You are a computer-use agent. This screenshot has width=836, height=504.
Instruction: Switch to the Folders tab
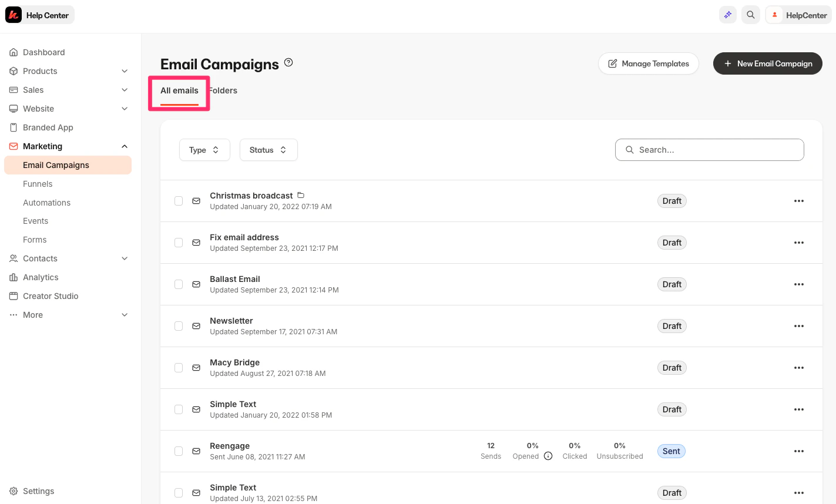point(223,90)
